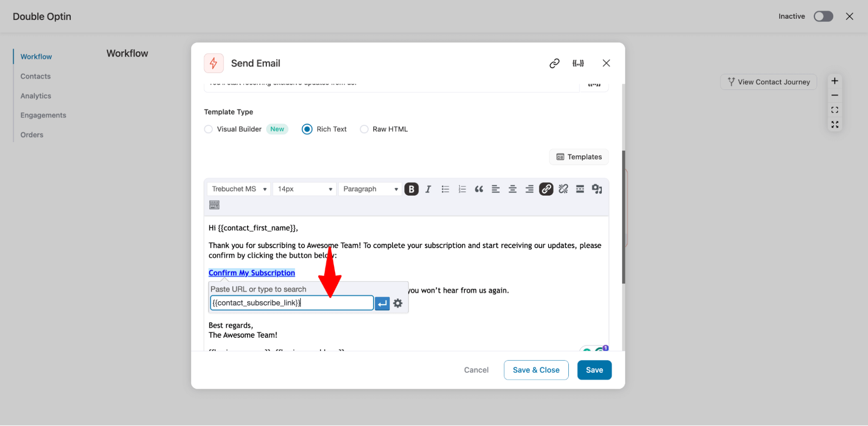This screenshot has width=868, height=426.
Task: Open the Paragraph format dropdown
Action: point(370,189)
